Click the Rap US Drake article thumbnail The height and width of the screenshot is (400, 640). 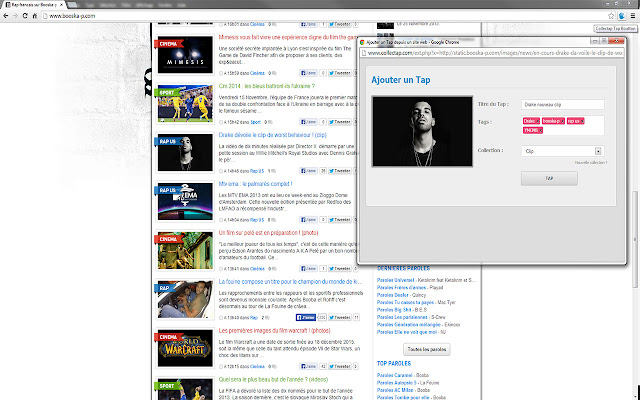click(185, 152)
